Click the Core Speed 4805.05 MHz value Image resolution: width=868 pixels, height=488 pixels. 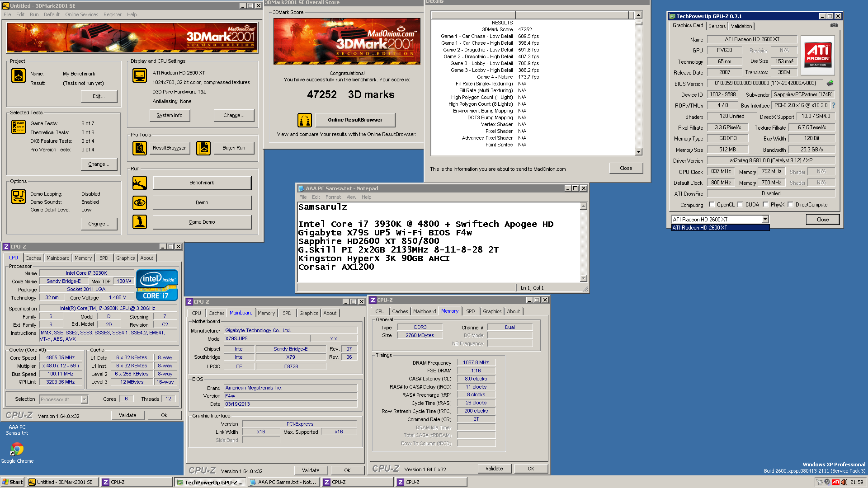click(x=61, y=357)
